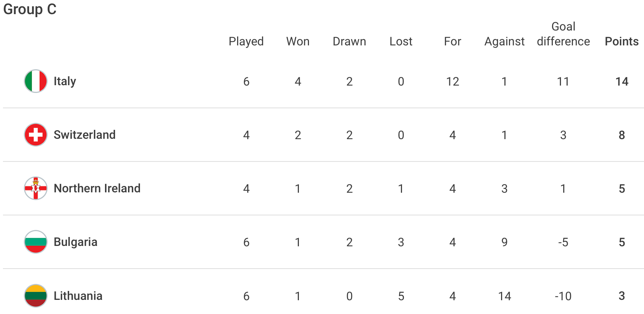
Task: Click the Bulgaria flag icon
Action: pos(36,242)
